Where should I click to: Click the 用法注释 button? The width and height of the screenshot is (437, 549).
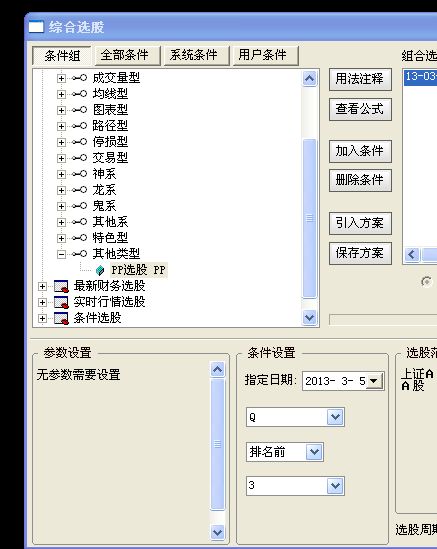coord(360,79)
